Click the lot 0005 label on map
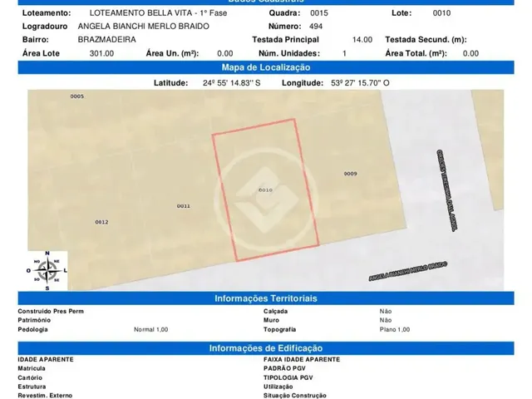The width and height of the screenshot is (532, 399). click(x=77, y=96)
